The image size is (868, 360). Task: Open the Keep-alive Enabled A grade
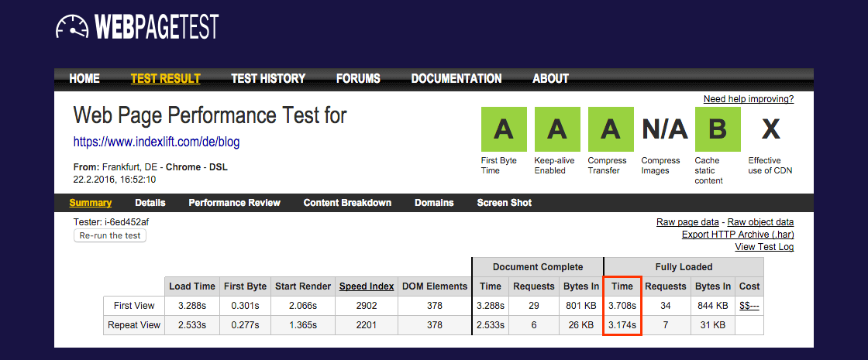coord(557,129)
